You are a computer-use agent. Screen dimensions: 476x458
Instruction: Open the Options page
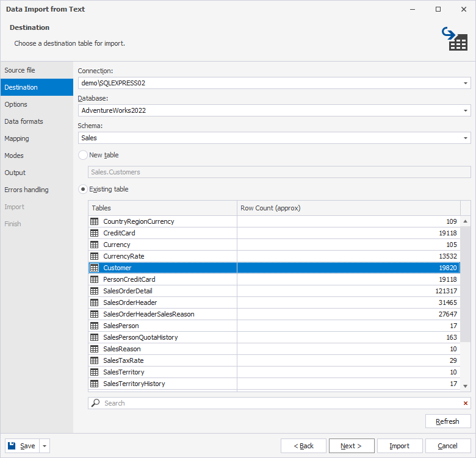(x=37, y=104)
